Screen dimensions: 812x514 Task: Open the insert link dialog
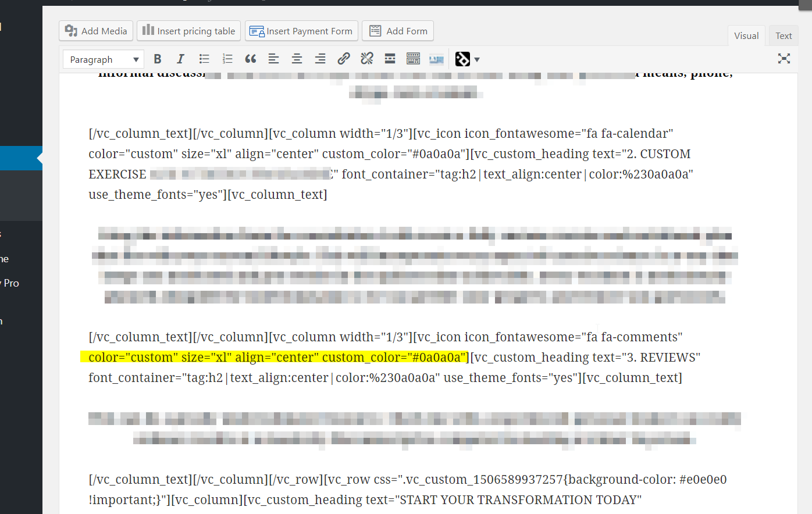[x=343, y=59]
